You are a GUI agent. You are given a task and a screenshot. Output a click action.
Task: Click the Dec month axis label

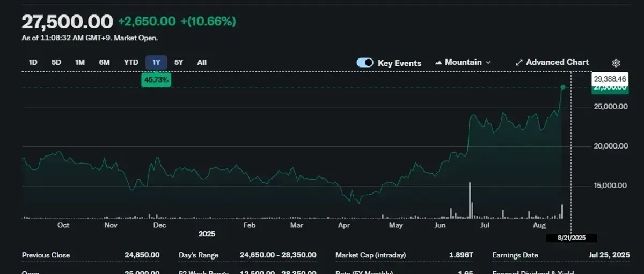click(159, 225)
